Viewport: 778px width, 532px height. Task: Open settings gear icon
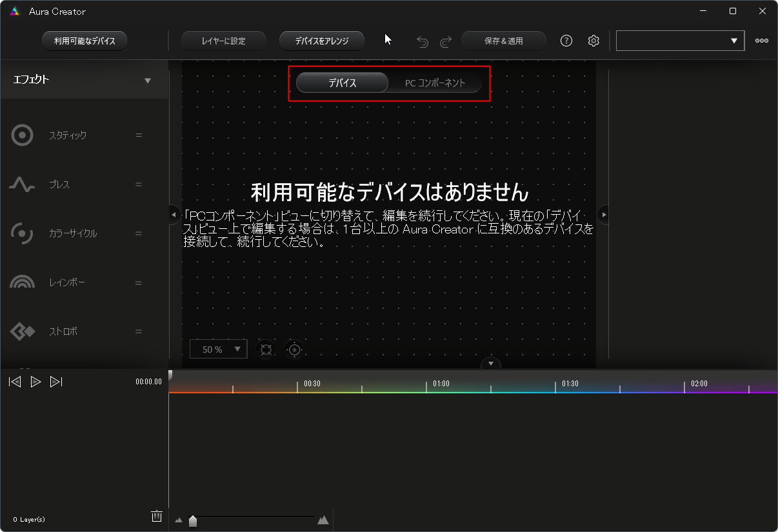click(x=593, y=41)
